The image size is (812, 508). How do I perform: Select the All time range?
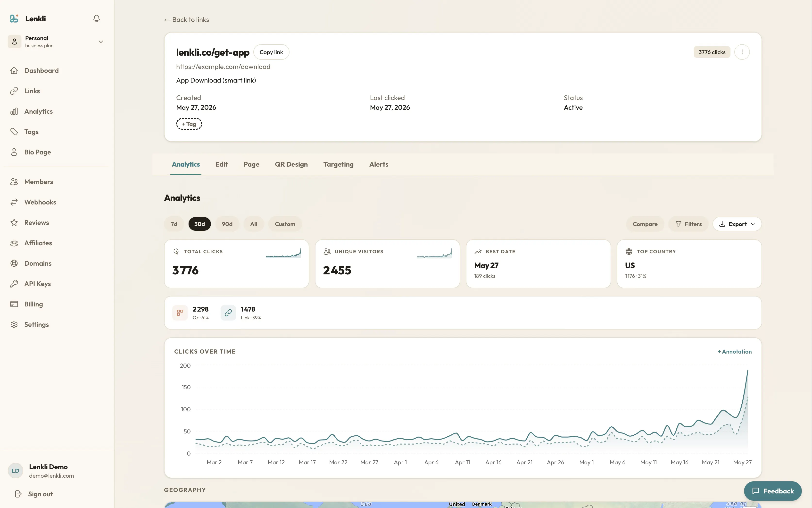point(254,224)
